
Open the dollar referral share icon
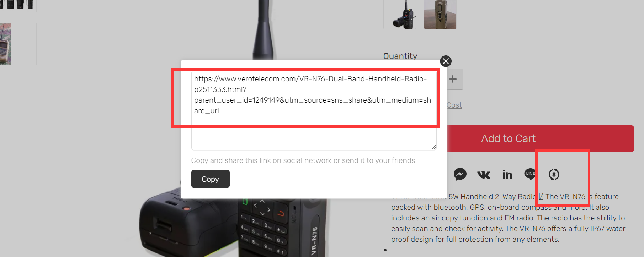tap(554, 174)
